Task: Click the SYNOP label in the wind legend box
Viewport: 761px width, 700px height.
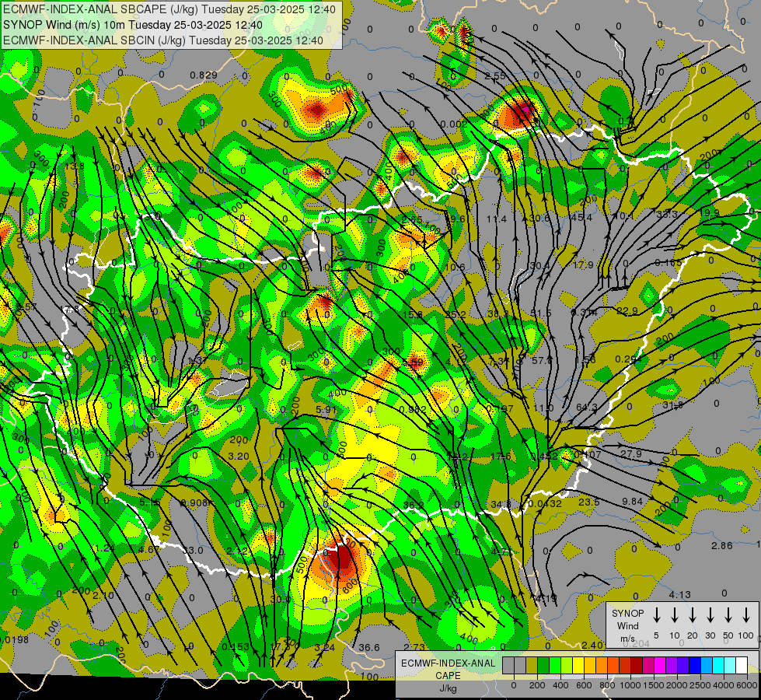Action: 627,614
